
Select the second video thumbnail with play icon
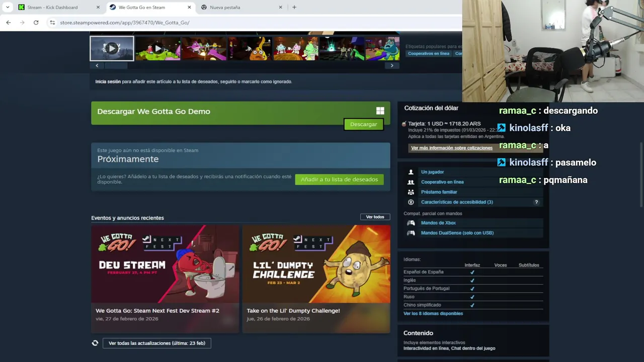[157, 48]
